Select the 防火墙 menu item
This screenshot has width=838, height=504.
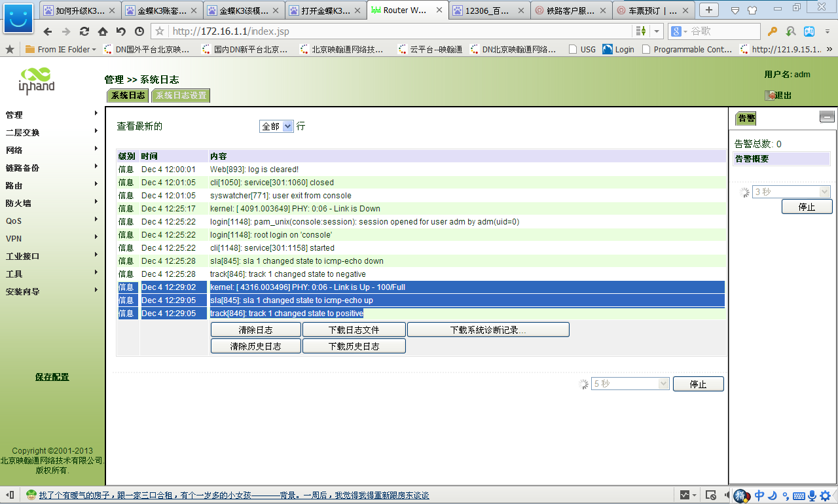coord(18,204)
